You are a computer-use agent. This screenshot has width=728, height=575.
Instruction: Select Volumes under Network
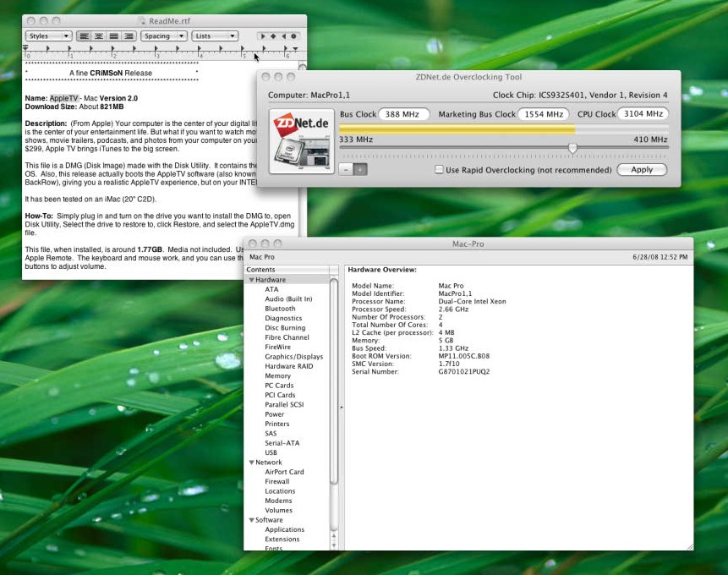pos(278,511)
